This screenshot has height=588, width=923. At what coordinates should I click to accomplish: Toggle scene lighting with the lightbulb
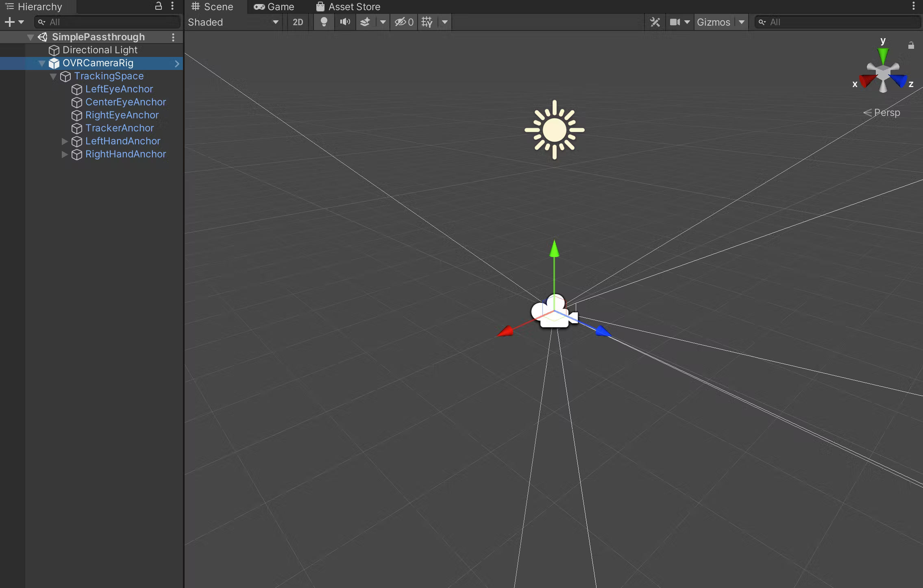tap(323, 22)
